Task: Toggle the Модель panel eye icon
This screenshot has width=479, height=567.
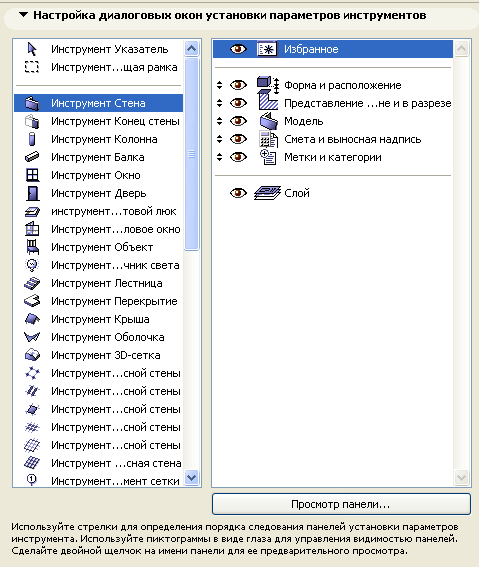Action: click(x=238, y=121)
